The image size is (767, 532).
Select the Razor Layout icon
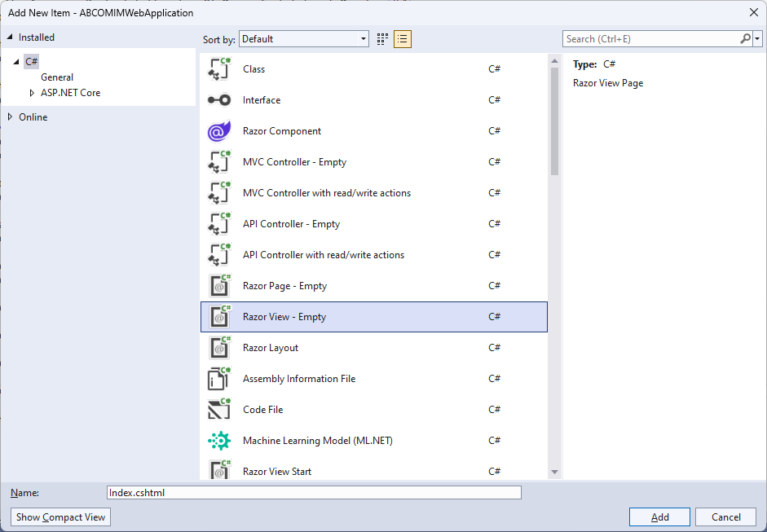click(x=219, y=348)
